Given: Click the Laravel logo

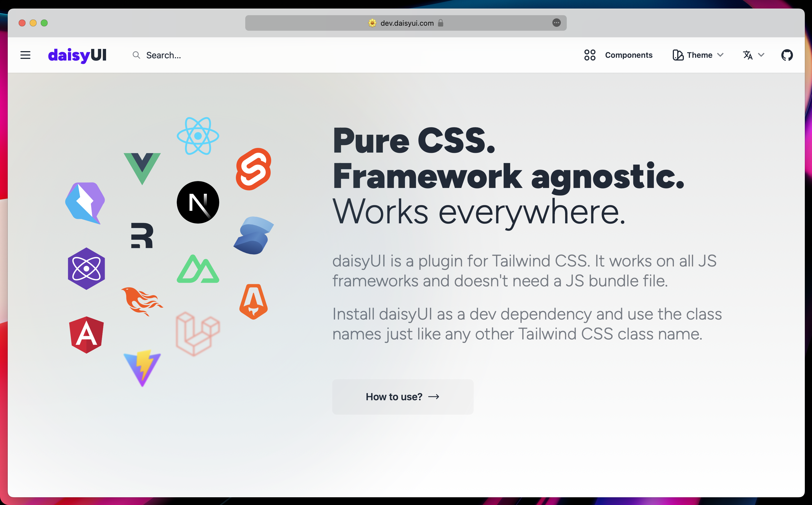Looking at the screenshot, I should [198, 334].
